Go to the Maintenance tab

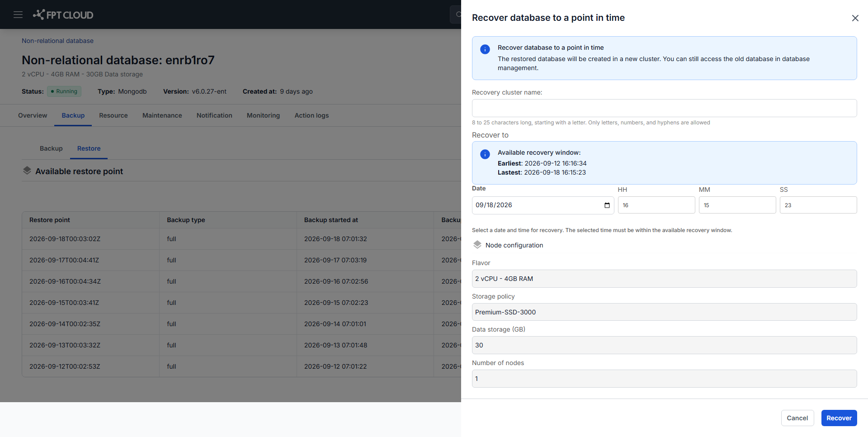pos(162,115)
